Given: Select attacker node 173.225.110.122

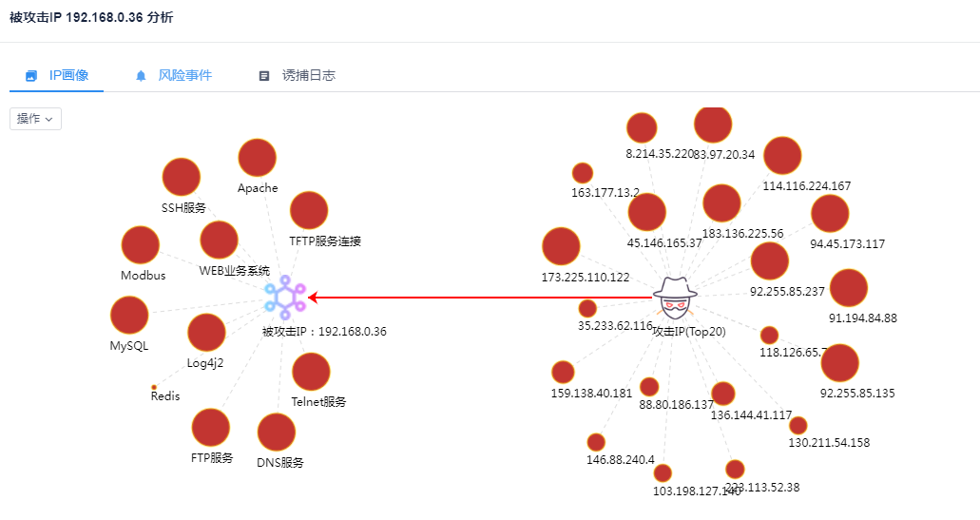Looking at the screenshot, I should [x=561, y=246].
